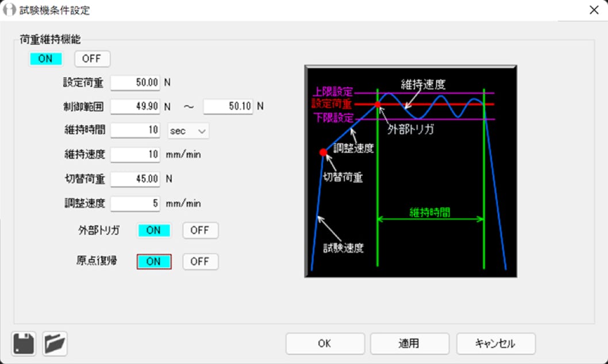This screenshot has width=608, height=364.
Task: Click the load-holding diagram image
Action: (411, 171)
